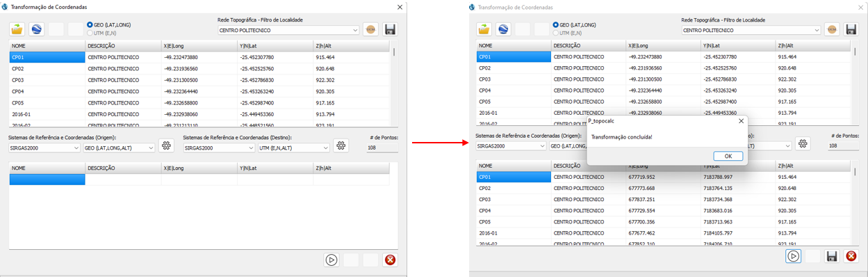Open CENTRO POLITECNICO locality dropdown, left window
The width and height of the screenshot is (868, 277).
[x=288, y=30]
